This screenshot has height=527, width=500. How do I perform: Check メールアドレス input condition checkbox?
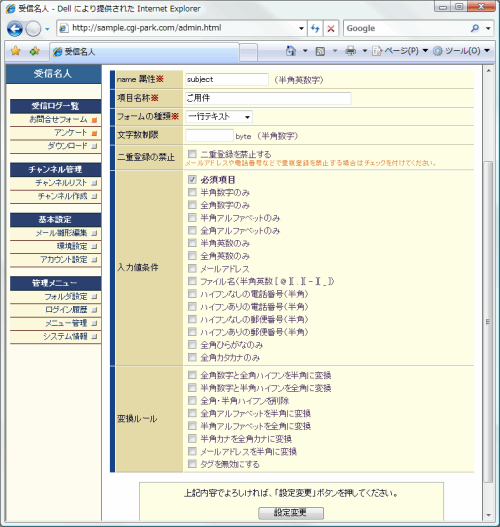[x=192, y=268]
